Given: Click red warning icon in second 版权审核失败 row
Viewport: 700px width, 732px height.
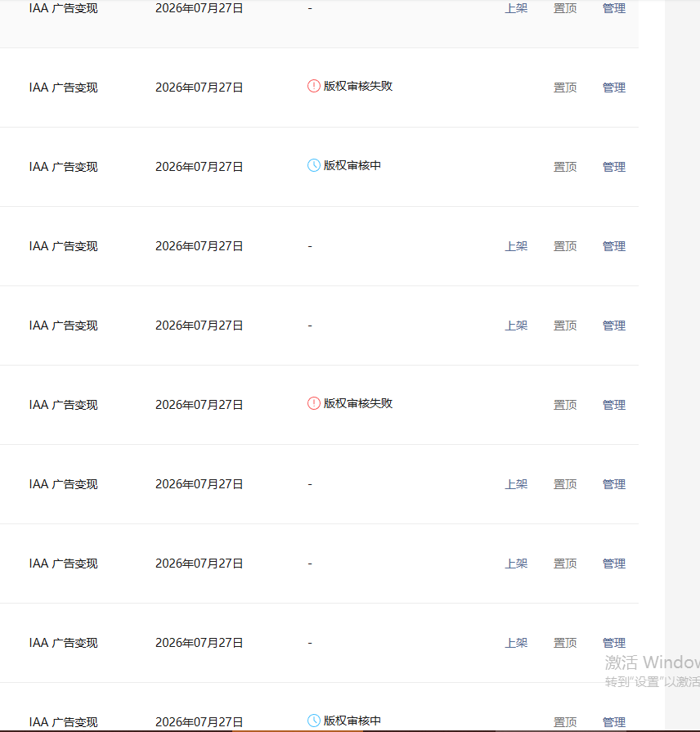Looking at the screenshot, I should point(313,404).
